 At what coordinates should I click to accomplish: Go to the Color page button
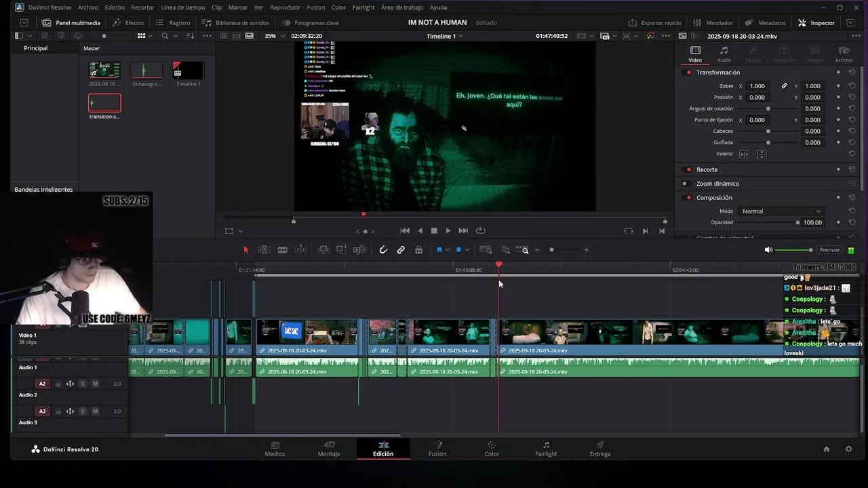click(492, 449)
